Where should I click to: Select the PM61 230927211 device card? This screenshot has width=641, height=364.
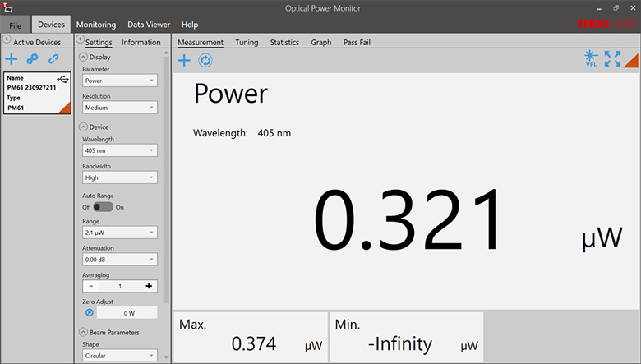[37, 93]
